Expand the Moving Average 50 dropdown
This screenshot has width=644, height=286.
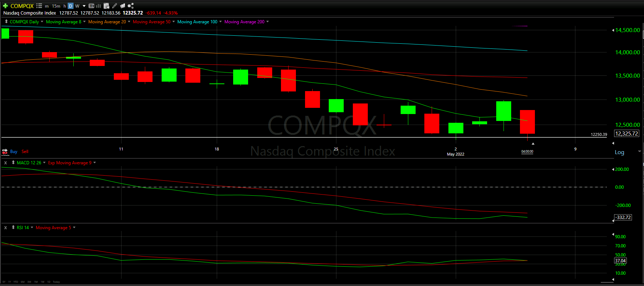coord(174,21)
